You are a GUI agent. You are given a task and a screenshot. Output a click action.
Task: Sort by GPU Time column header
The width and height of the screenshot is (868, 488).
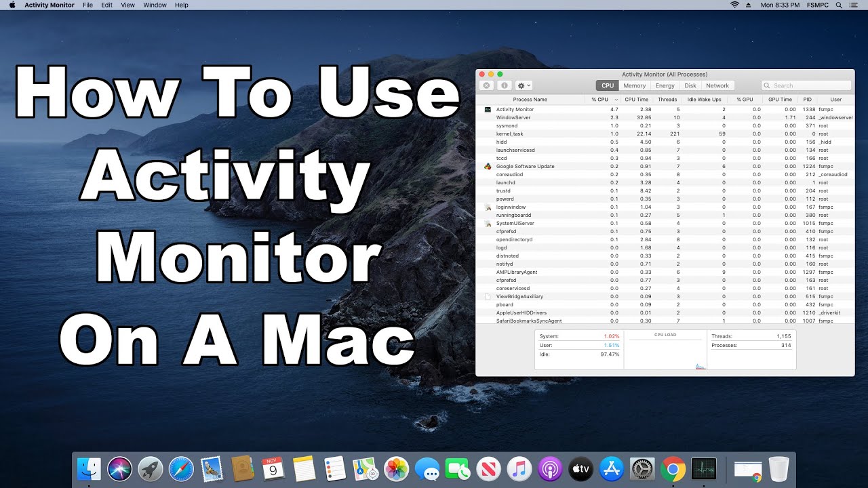click(780, 100)
